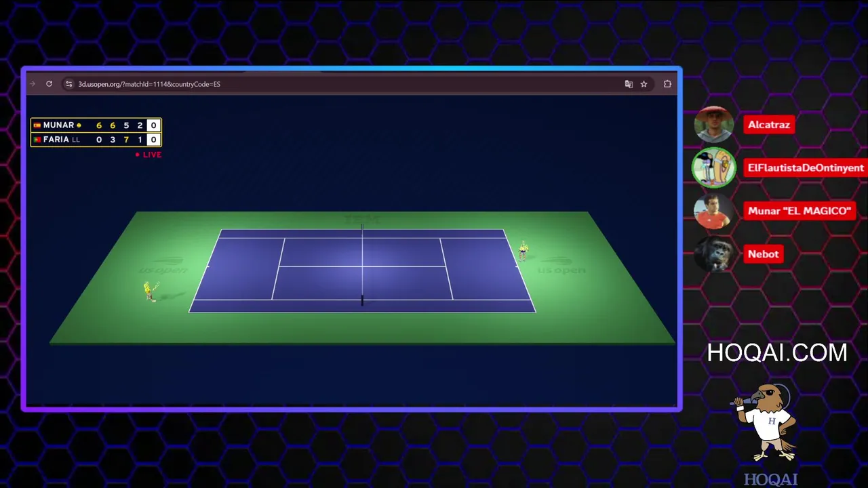Click the LL tag next to FARIA
This screenshot has height=488, width=868.
[76, 140]
